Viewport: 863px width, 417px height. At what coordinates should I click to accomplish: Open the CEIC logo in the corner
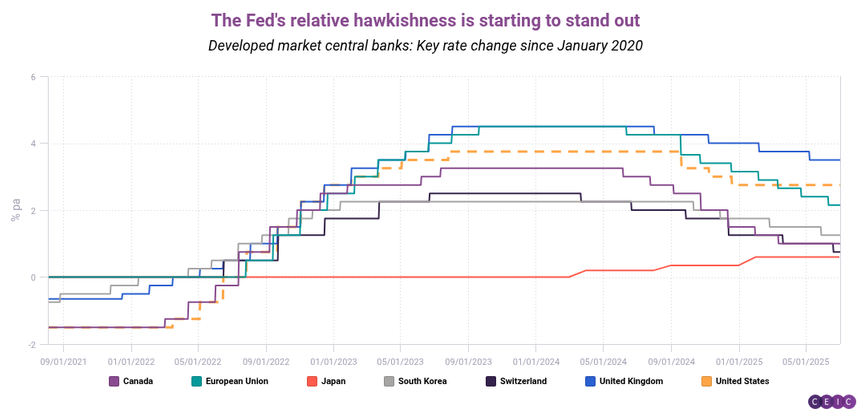point(832,402)
